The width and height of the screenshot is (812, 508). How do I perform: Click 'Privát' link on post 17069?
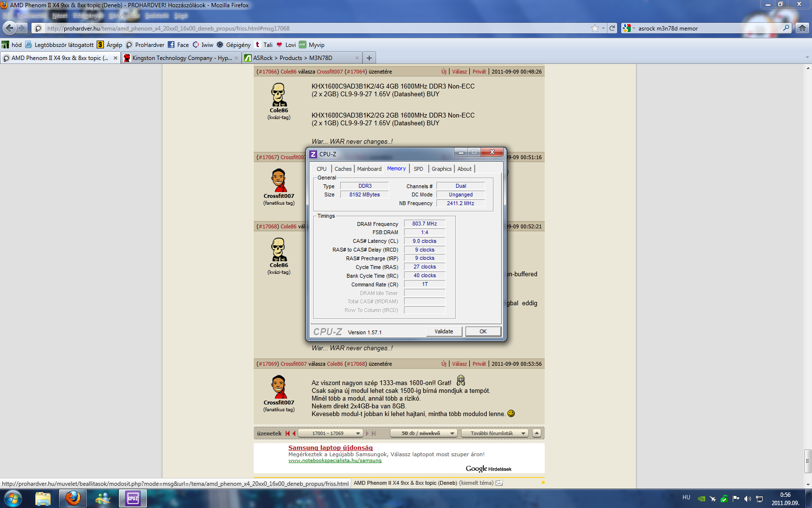[479, 364]
